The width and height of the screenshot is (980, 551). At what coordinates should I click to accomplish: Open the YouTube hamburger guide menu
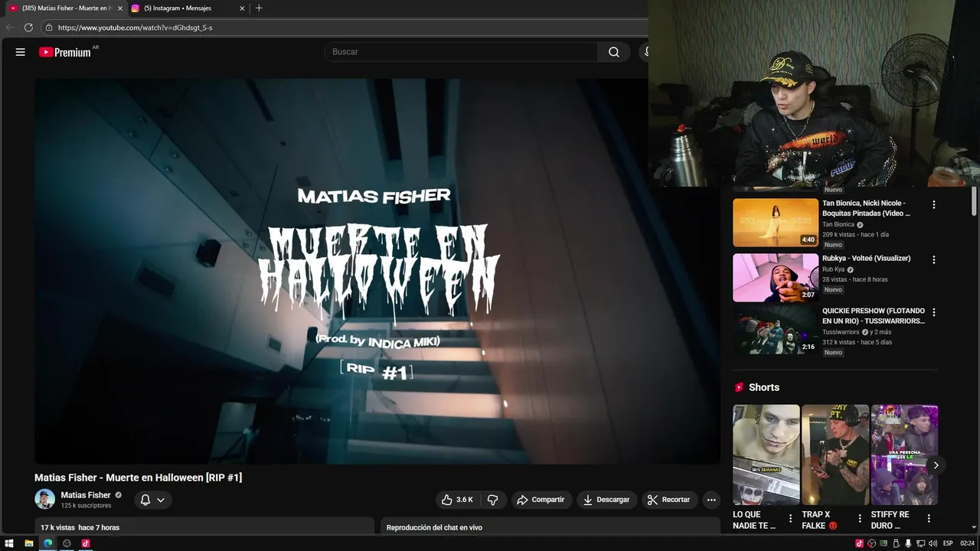pos(21,52)
